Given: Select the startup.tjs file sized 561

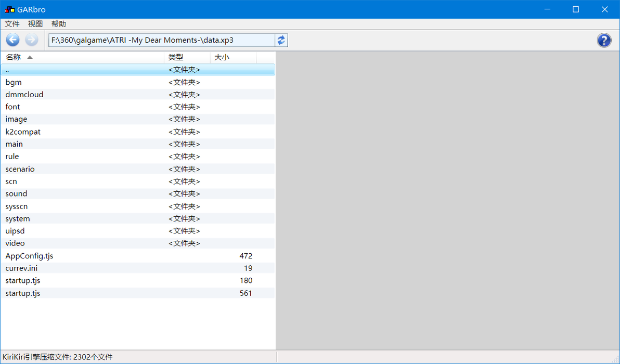Looking at the screenshot, I should click(138, 293).
